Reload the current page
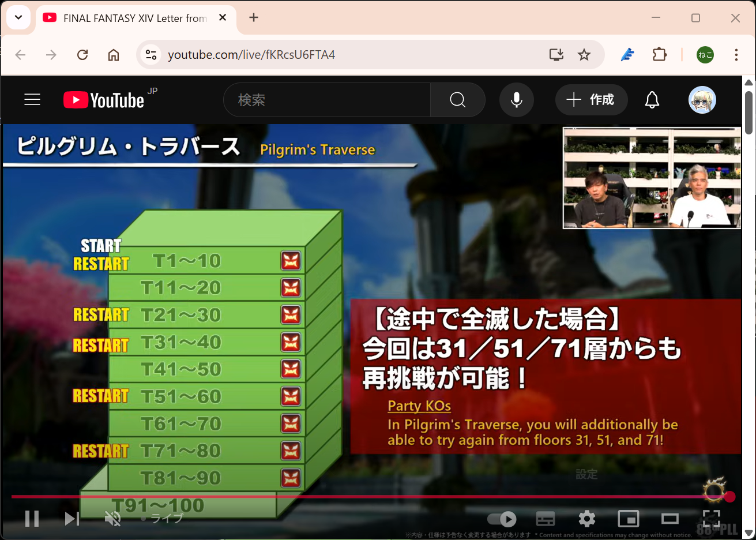The image size is (756, 540). pyautogui.click(x=82, y=55)
